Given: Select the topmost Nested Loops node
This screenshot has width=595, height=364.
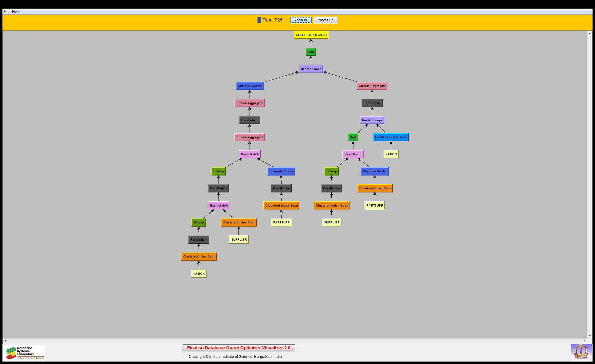Looking at the screenshot, I should pos(311,69).
